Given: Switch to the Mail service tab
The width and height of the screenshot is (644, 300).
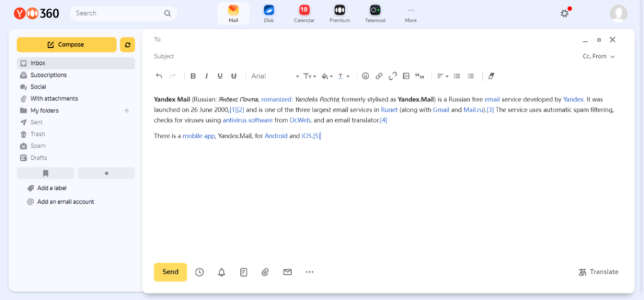Looking at the screenshot, I should 233,14.
